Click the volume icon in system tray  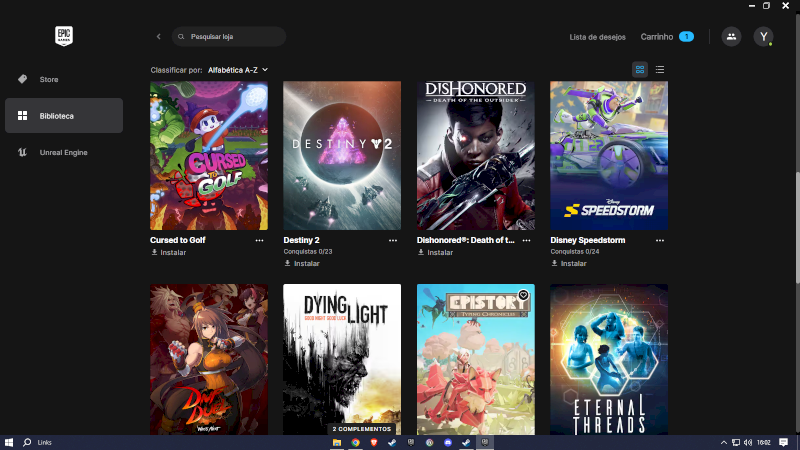tap(748, 442)
